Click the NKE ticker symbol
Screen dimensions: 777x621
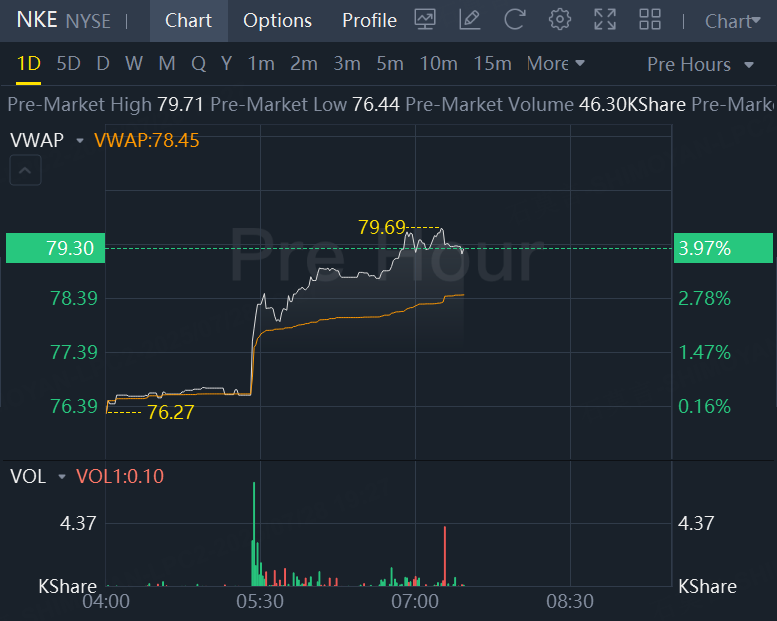point(37,20)
